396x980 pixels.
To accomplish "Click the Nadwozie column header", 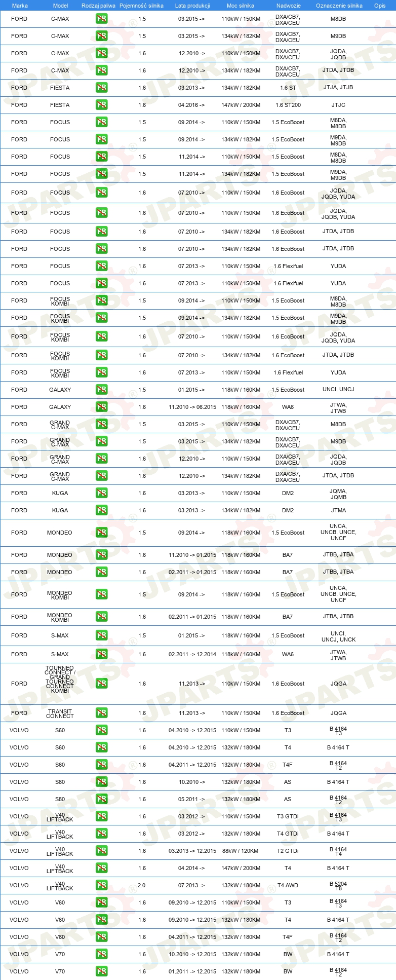I will 288,6.
